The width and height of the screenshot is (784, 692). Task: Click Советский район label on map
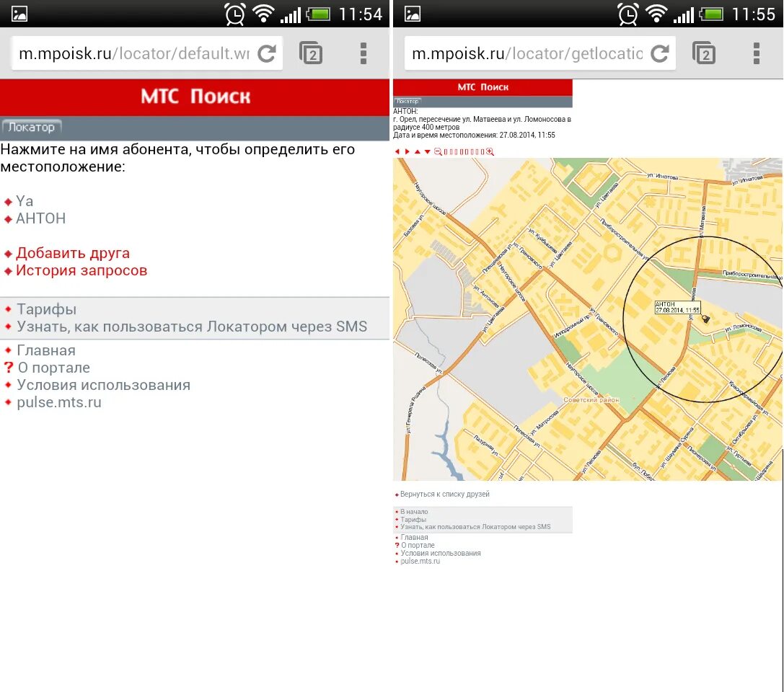[591, 400]
